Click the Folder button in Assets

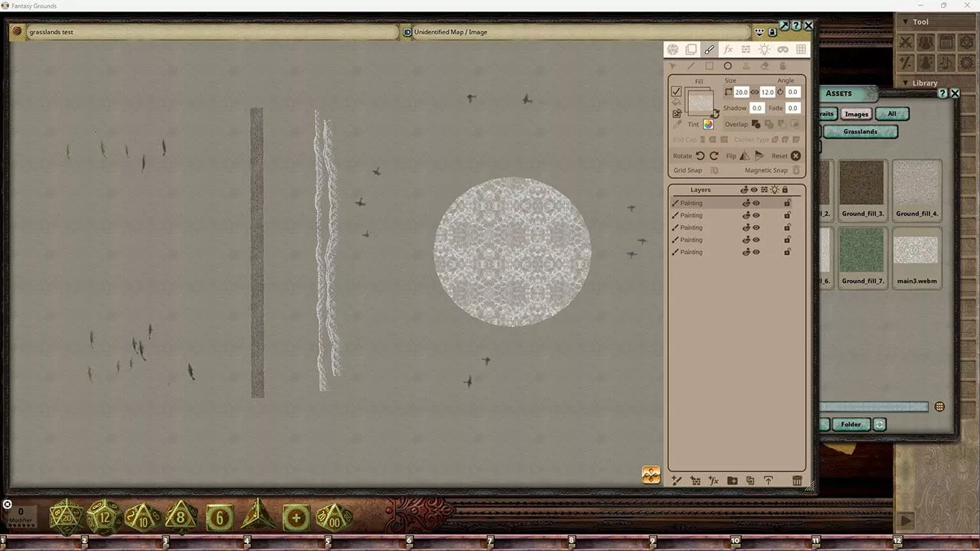click(851, 425)
